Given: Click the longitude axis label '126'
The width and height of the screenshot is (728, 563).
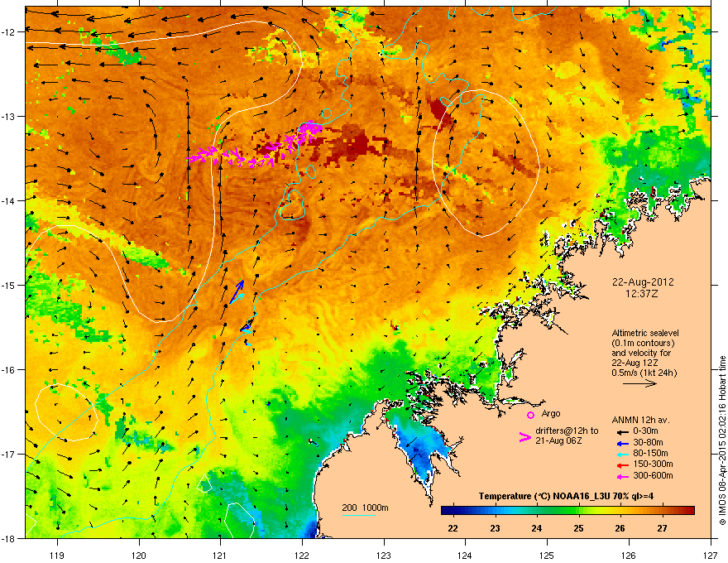Looking at the screenshot, I should pos(629,555).
